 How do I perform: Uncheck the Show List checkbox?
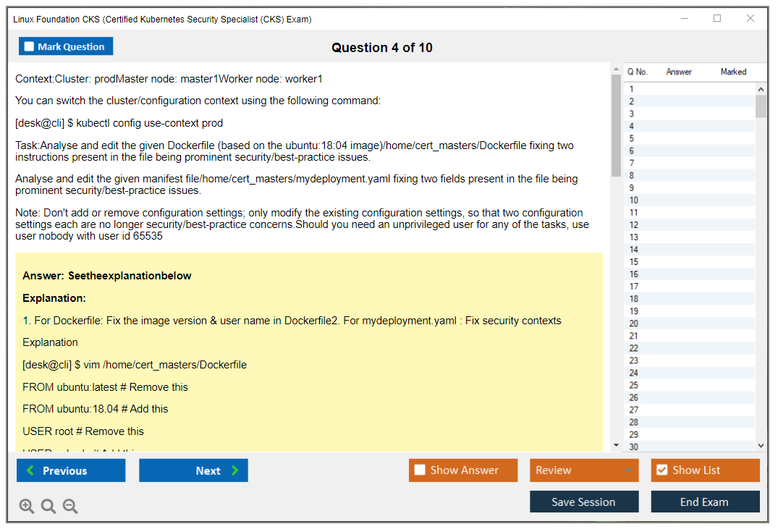click(661, 470)
